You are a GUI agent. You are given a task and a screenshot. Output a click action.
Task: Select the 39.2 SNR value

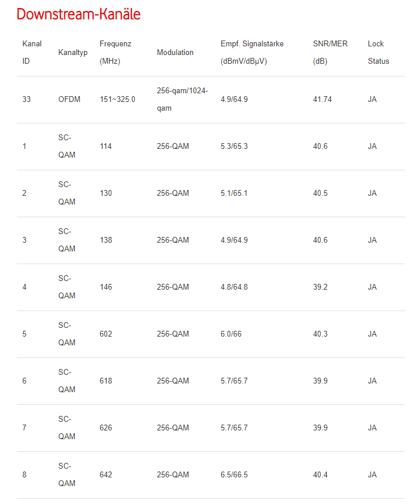coord(320,287)
